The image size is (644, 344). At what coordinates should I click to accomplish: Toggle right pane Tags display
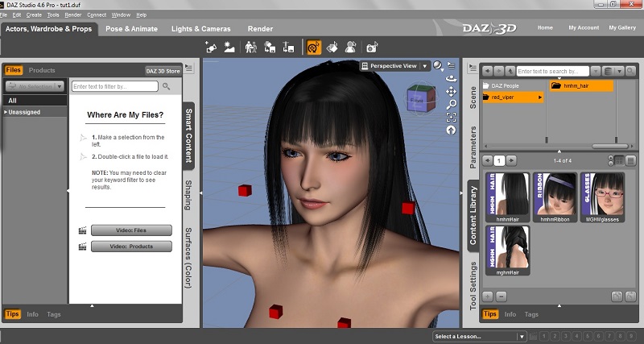[531, 314]
